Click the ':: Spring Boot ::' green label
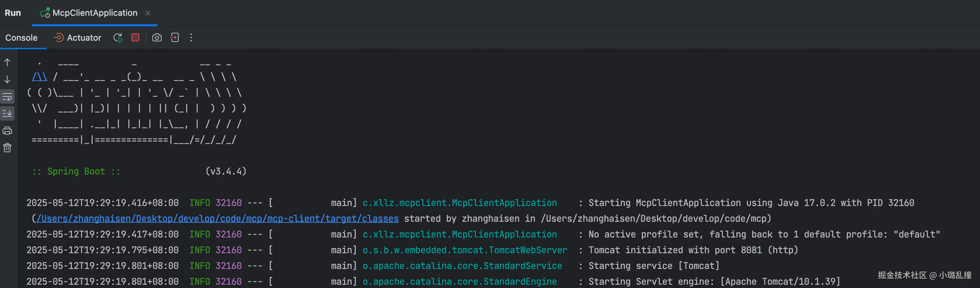Screen dimensions: 980x288 pos(76,171)
